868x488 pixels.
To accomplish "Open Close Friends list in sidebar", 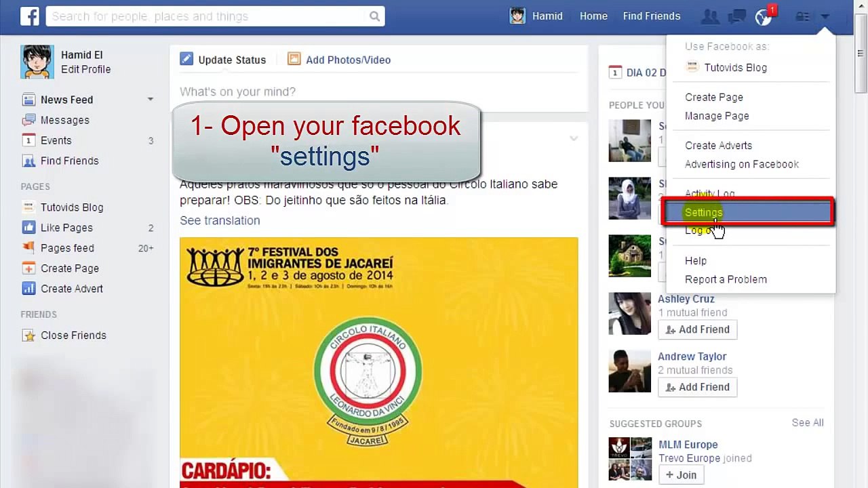I will point(73,335).
